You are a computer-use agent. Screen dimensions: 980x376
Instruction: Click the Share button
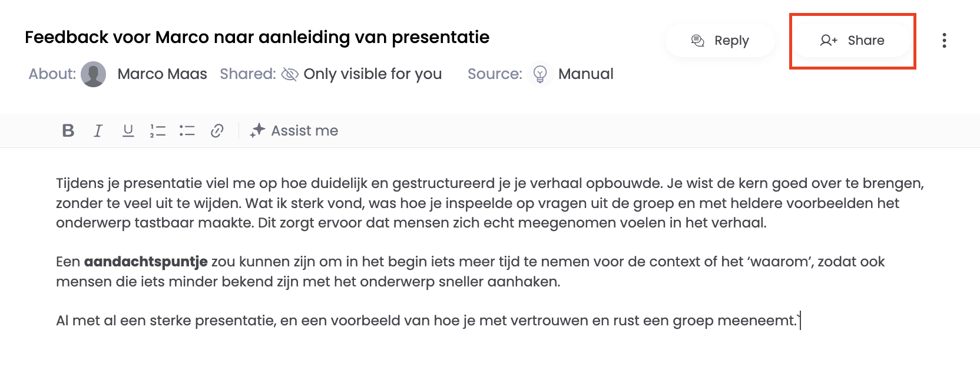pyautogui.click(x=852, y=41)
